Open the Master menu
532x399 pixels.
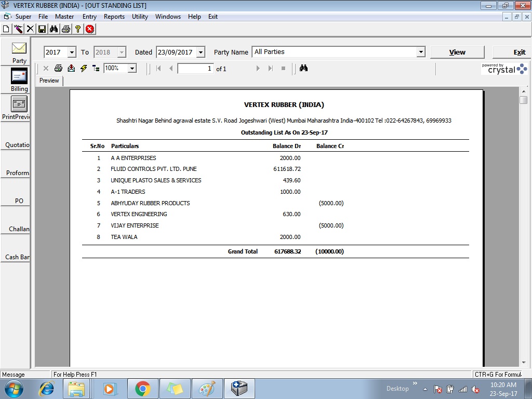click(x=64, y=17)
